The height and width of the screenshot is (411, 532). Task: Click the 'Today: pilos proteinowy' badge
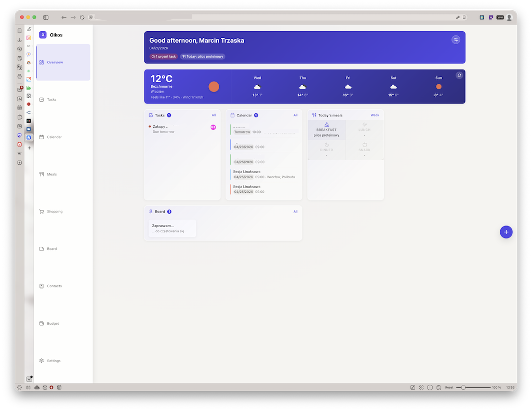click(203, 57)
